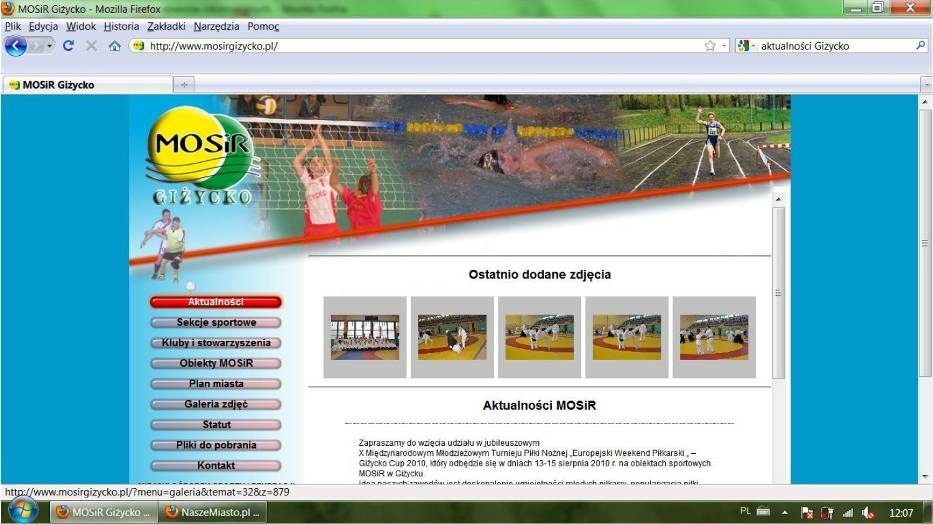Click the volume icon in system tray
The height and width of the screenshot is (524, 933).
click(x=868, y=512)
